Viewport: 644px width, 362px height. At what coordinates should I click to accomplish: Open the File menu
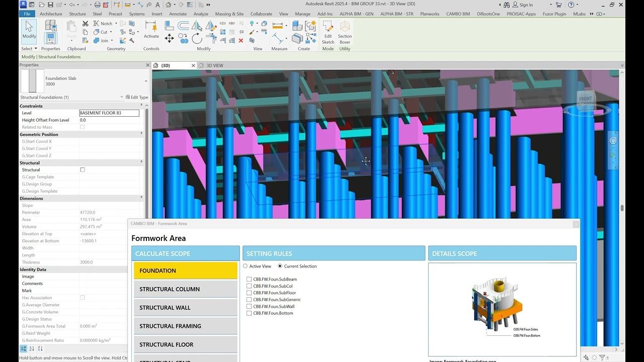(27, 14)
